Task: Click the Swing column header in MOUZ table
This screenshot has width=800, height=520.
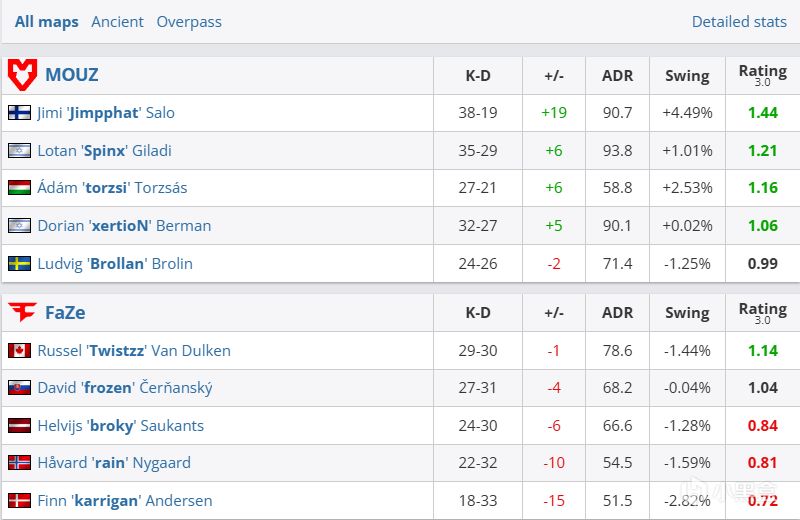Action: 687,75
